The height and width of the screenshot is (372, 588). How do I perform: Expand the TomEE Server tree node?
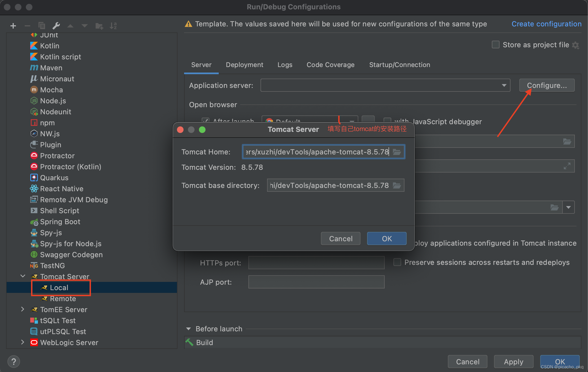[x=23, y=309]
